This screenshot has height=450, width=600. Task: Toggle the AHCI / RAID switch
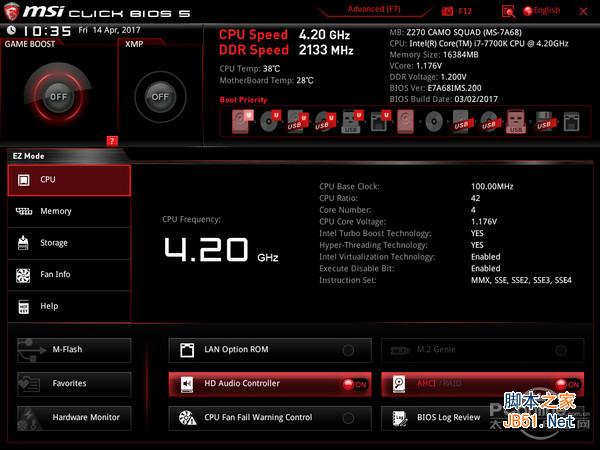483,384
